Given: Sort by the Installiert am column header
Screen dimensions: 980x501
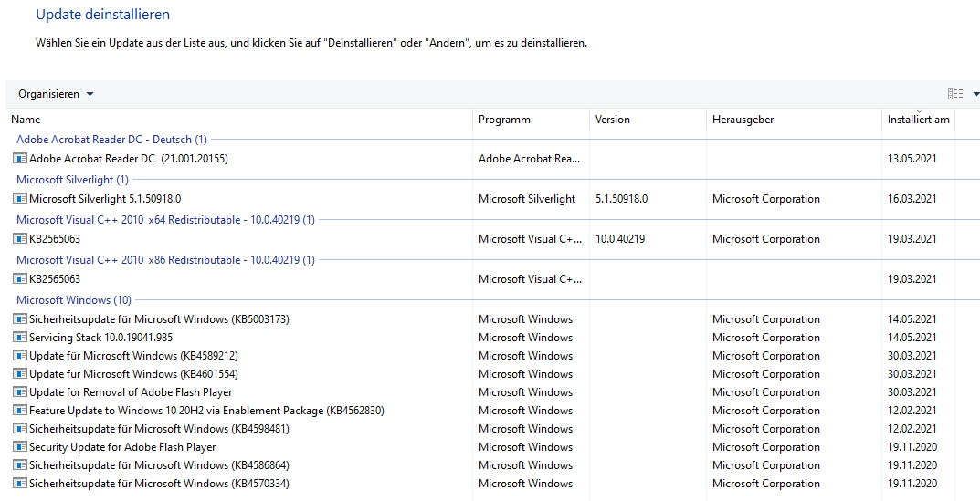Looking at the screenshot, I should (918, 120).
